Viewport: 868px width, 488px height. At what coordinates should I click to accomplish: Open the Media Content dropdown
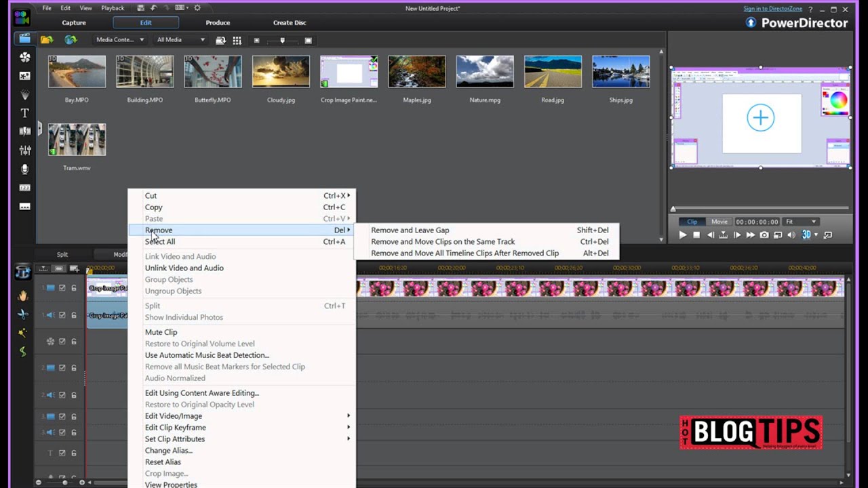119,40
